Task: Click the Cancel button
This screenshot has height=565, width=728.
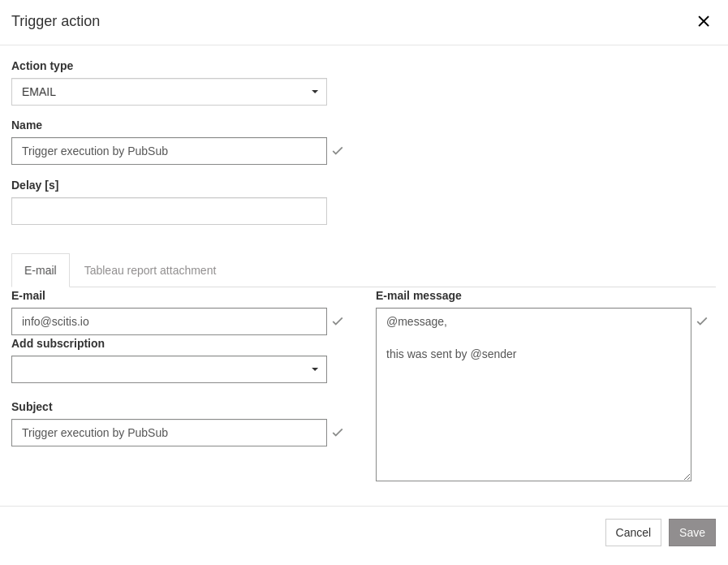Action: [633, 533]
